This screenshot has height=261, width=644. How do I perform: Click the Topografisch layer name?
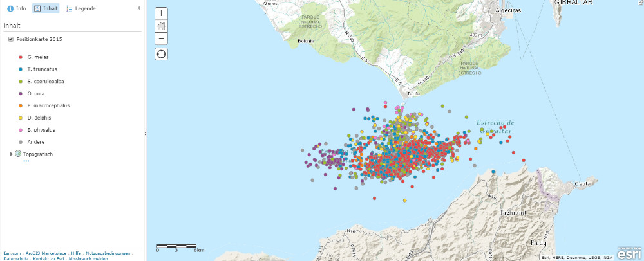point(38,154)
